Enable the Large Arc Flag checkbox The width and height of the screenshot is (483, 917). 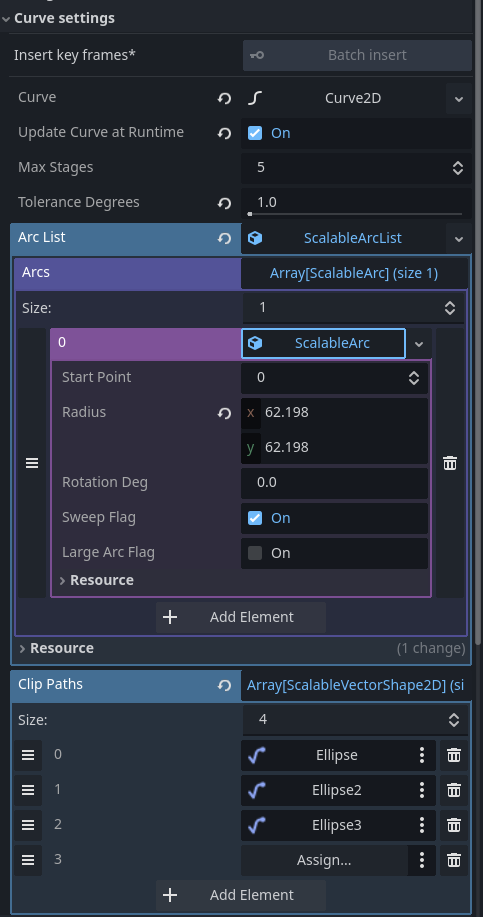coord(255,553)
